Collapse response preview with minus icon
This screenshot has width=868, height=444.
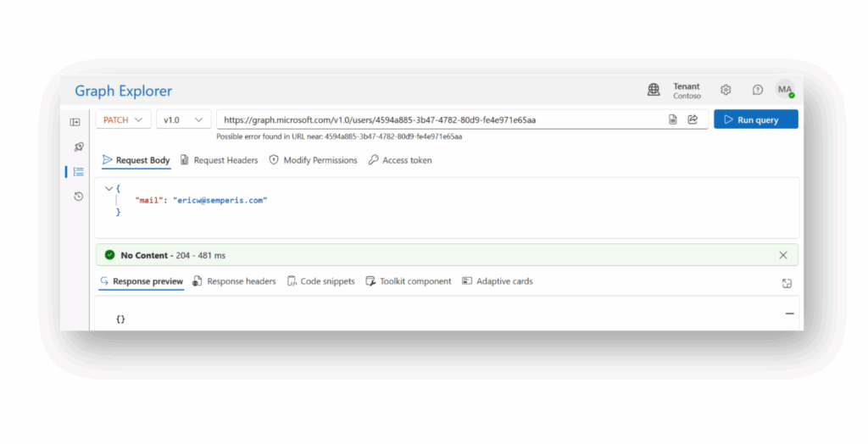click(789, 314)
